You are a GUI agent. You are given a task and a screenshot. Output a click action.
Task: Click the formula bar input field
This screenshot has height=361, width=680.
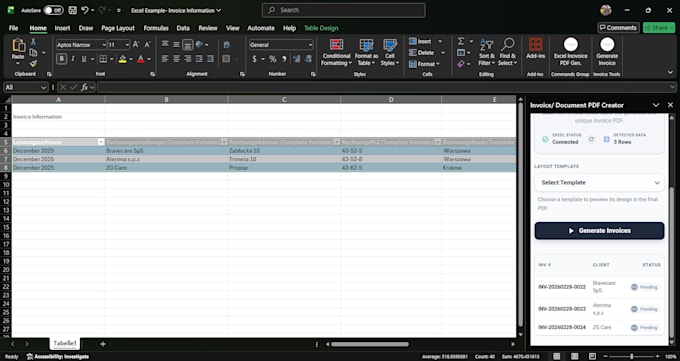click(x=383, y=87)
